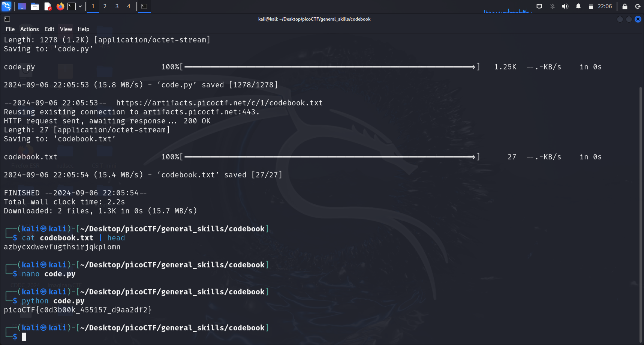Switch to workspace 2
Viewport: 644px width, 345px height.
pyautogui.click(x=105, y=6)
